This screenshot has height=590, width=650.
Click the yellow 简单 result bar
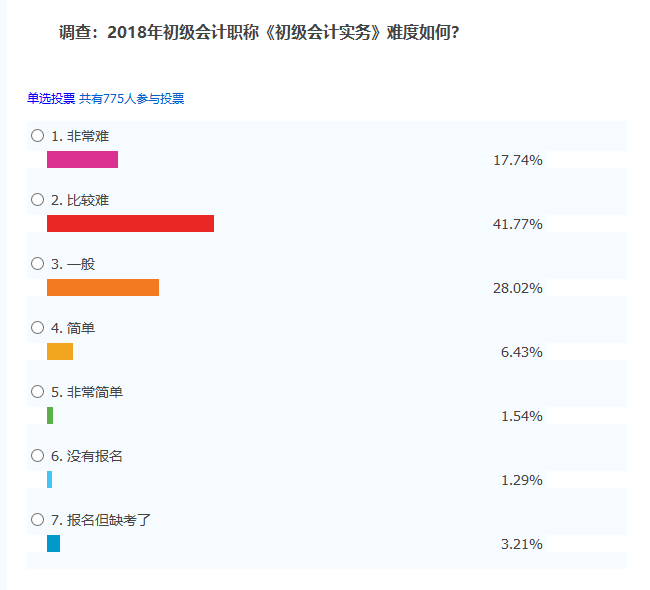[60, 352]
